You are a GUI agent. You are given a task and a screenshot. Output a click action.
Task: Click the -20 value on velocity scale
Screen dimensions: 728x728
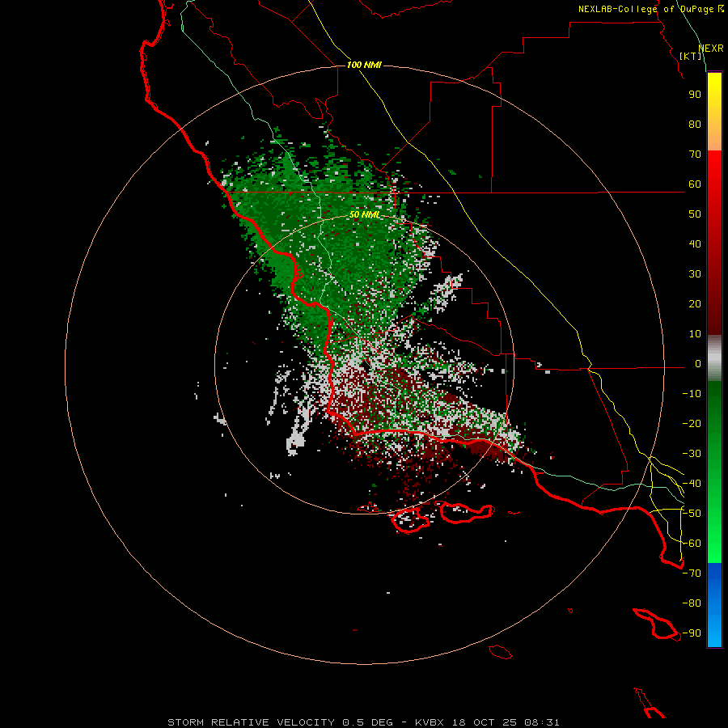click(692, 424)
